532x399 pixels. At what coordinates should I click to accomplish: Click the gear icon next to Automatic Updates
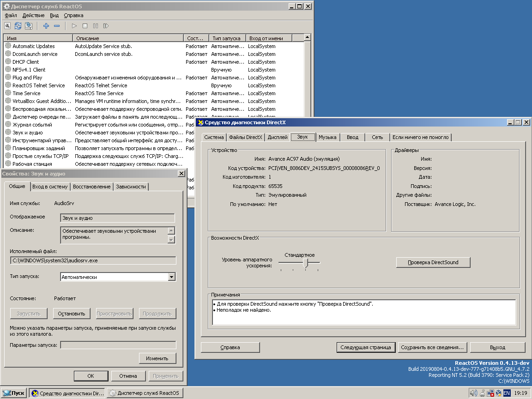click(8, 46)
